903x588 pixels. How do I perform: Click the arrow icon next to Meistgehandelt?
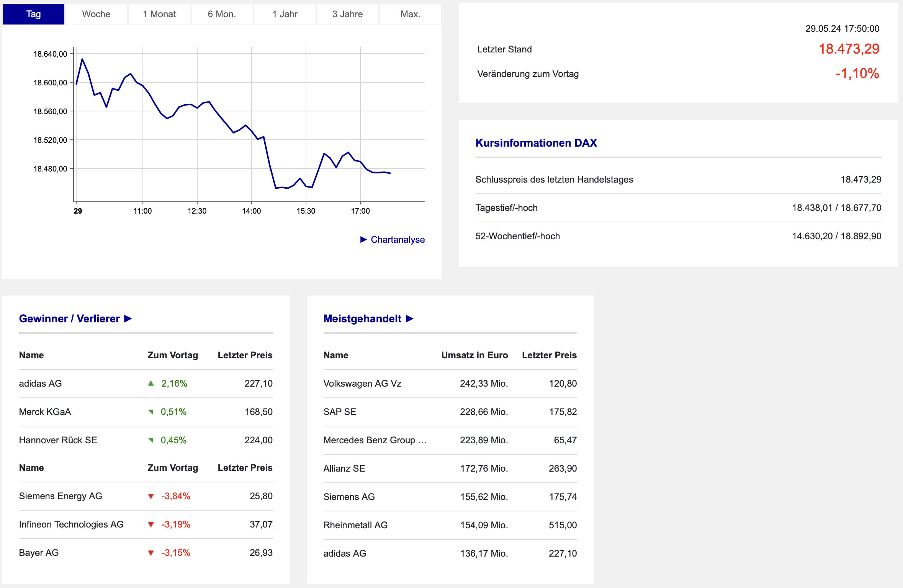410,318
